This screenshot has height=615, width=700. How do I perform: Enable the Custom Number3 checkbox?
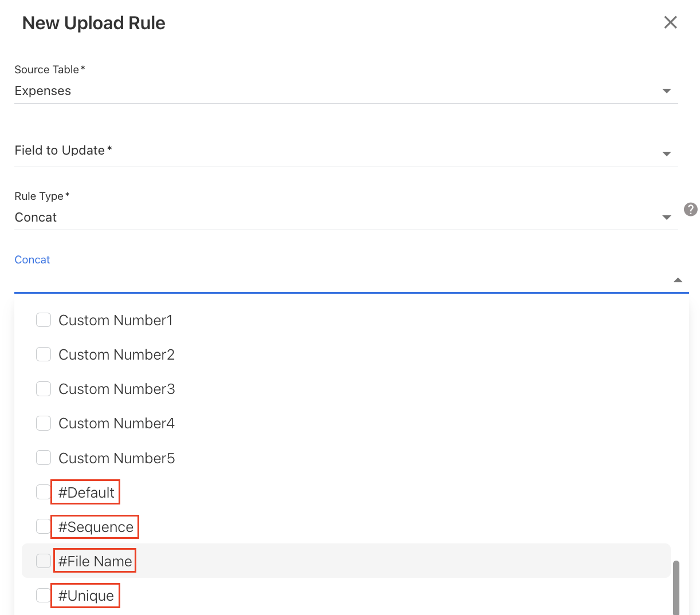44,389
